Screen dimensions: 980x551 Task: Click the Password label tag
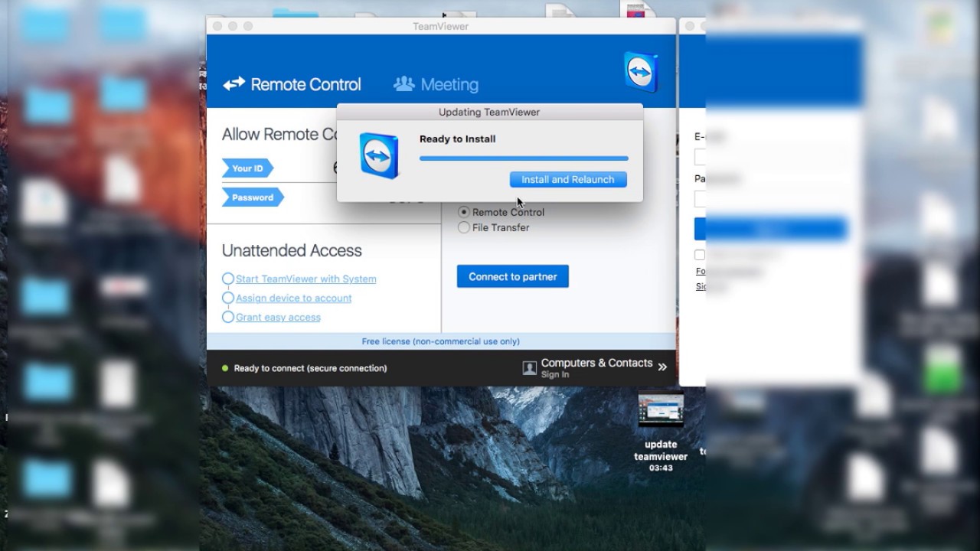coord(253,197)
